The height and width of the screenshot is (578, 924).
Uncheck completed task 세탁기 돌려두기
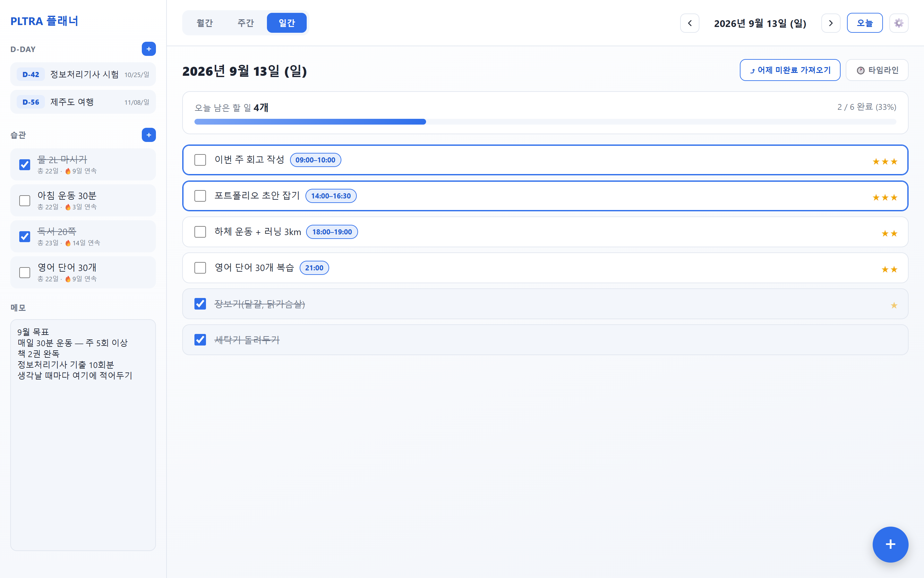pyautogui.click(x=200, y=339)
